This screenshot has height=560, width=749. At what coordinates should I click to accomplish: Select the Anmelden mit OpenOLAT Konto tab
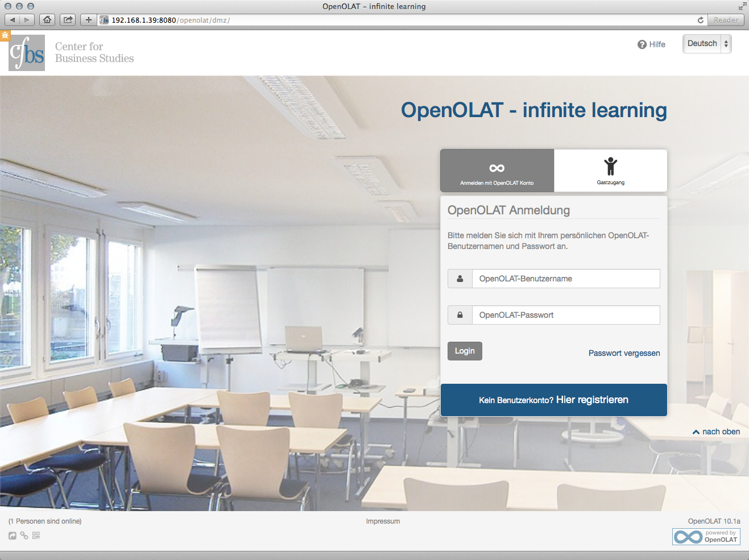pyautogui.click(x=497, y=171)
